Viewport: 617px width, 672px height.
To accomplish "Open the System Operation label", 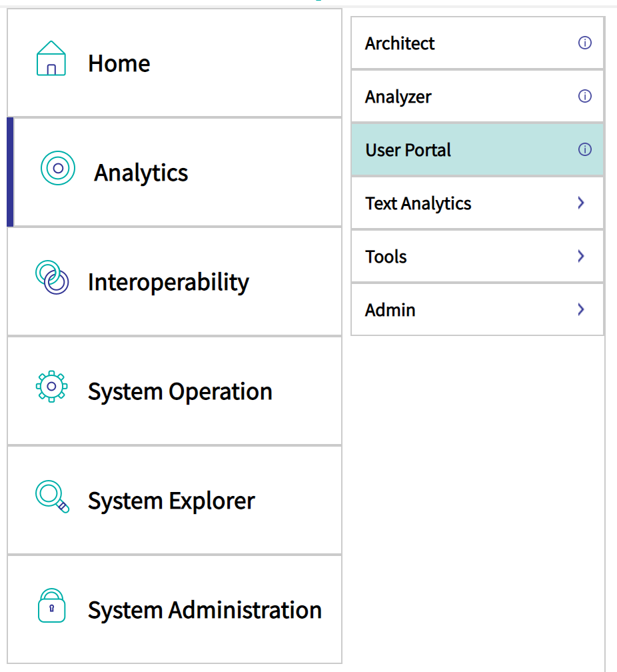I will [x=180, y=392].
